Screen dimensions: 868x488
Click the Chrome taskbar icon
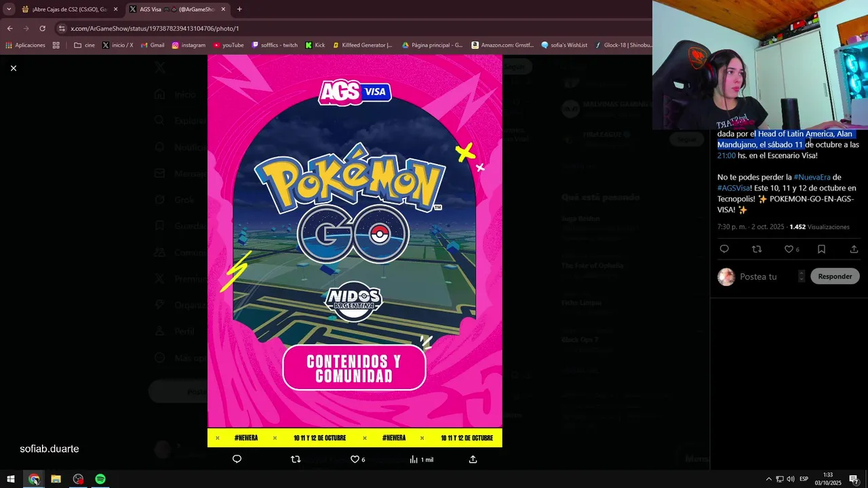(34, 479)
